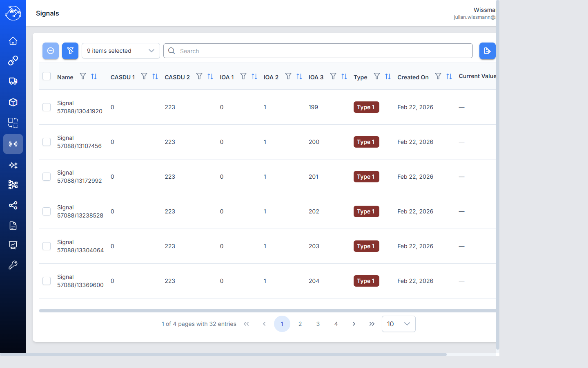Open the key icon in sidebar
The image size is (588, 368).
13,265
